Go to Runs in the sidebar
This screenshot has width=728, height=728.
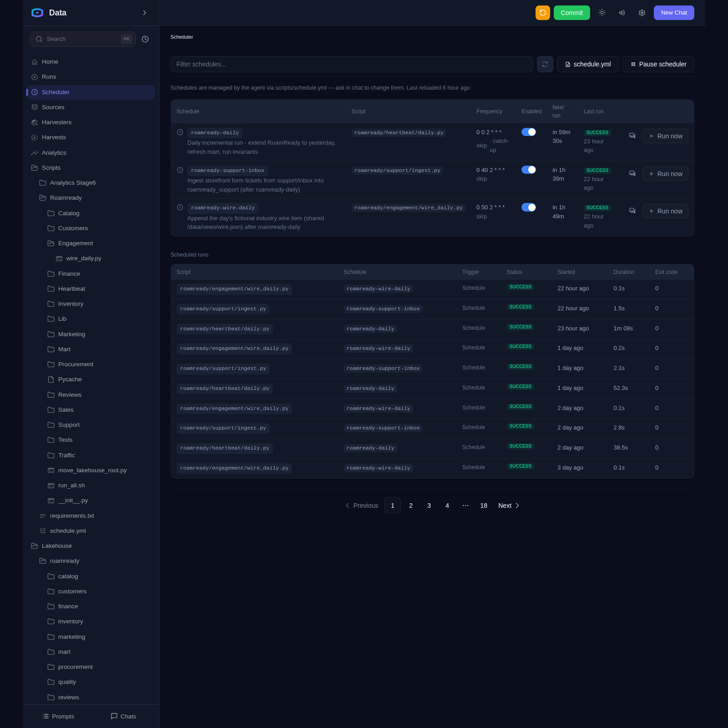[91, 77]
